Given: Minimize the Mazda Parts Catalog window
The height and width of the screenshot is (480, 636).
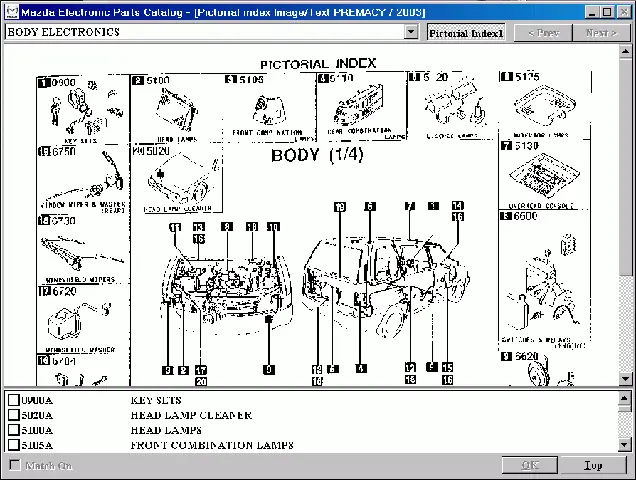Looking at the screenshot, I should 592,12.
